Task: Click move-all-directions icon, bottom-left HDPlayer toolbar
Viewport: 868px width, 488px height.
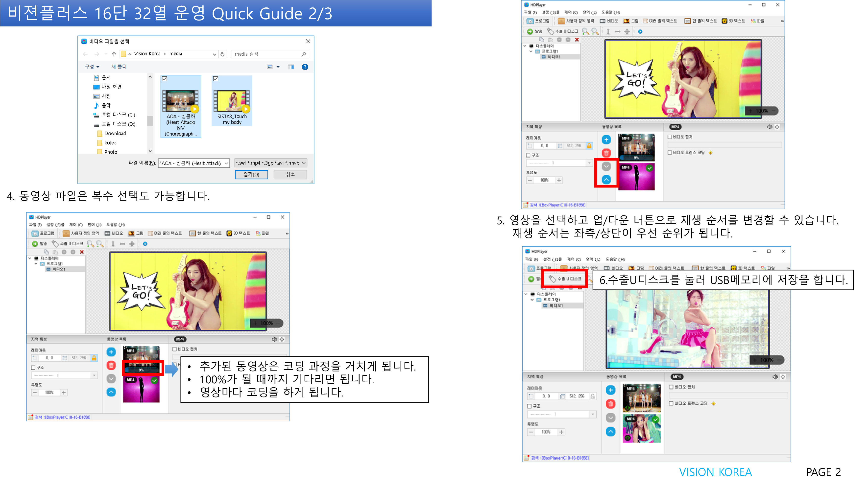Action: click(x=132, y=243)
